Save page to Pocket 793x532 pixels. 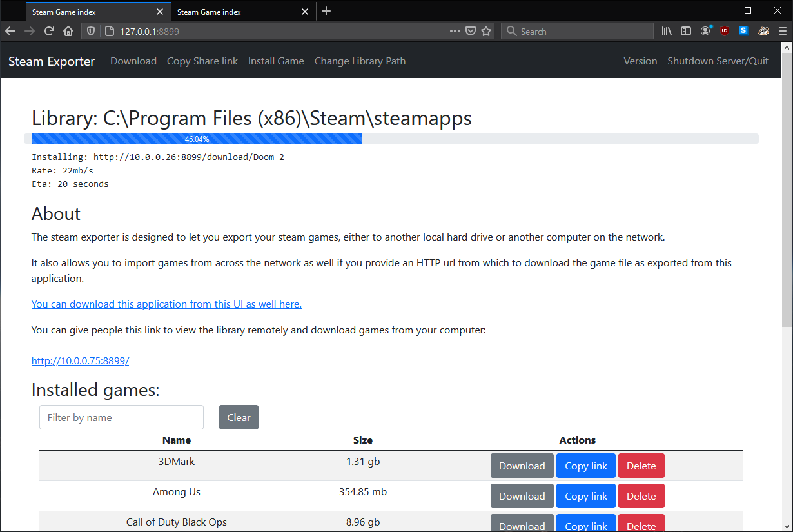point(471,31)
